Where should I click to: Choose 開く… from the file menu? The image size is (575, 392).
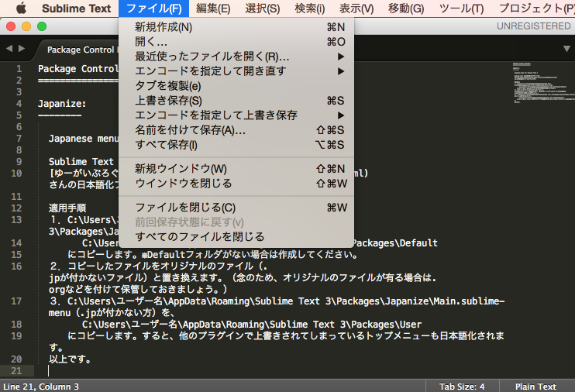[x=236, y=42]
